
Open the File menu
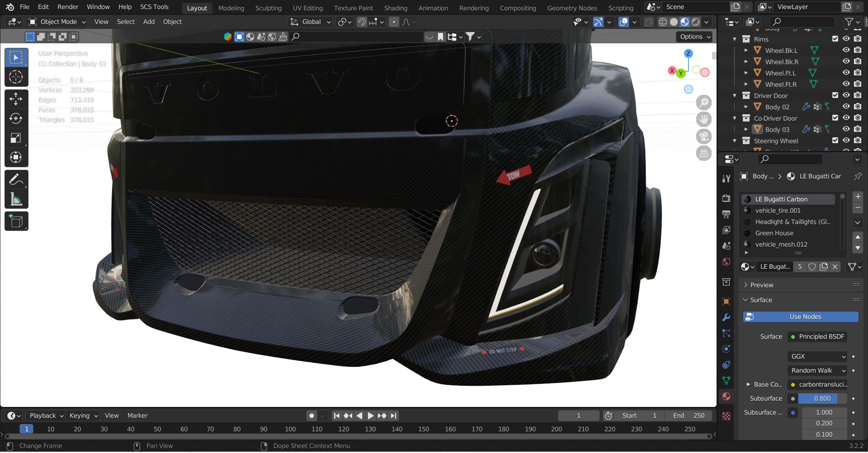tap(25, 7)
